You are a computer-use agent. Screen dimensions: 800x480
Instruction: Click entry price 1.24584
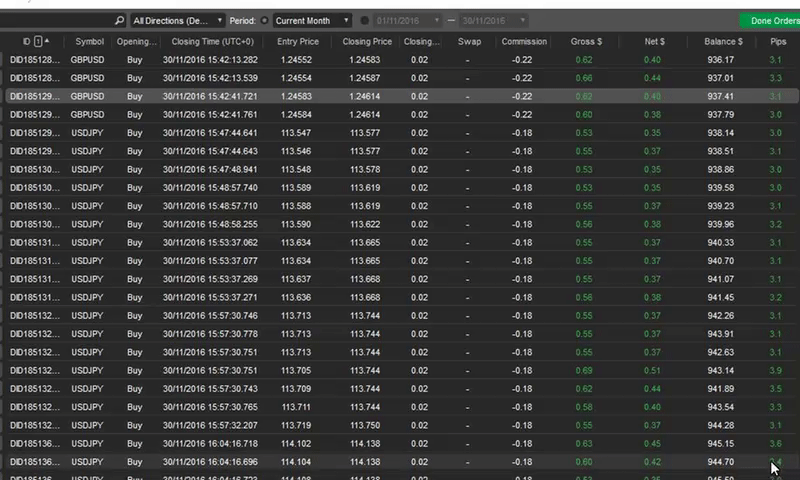coord(296,115)
